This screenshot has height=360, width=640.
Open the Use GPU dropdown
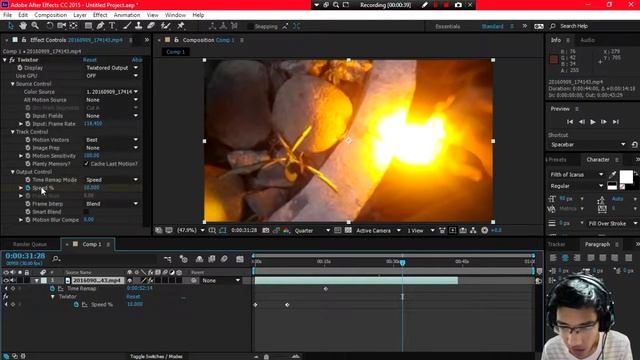112,76
